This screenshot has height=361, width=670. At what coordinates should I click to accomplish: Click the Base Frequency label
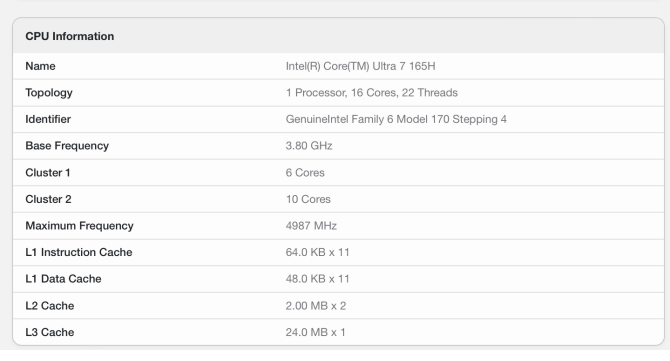67,146
